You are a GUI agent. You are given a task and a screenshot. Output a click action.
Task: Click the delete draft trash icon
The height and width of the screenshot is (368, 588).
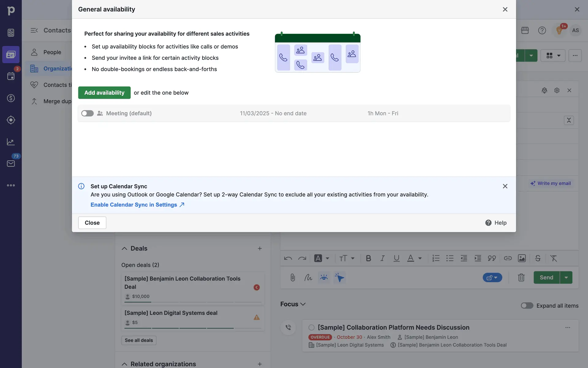521,278
